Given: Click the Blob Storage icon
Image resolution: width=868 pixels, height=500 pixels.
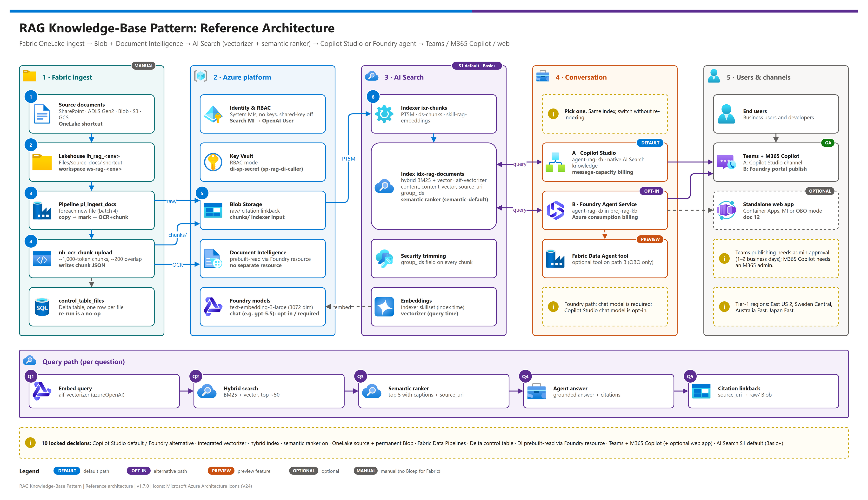Looking at the screenshot, I should coord(213,210).
